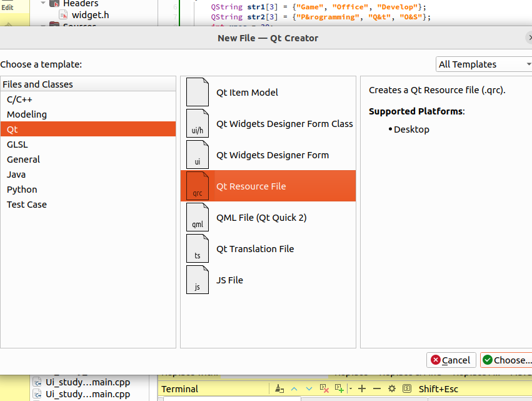This screenshot has height=401, width=532.
Task: Click the first Ui_study main.cpp file icon
Action: [x=37, y=382]
